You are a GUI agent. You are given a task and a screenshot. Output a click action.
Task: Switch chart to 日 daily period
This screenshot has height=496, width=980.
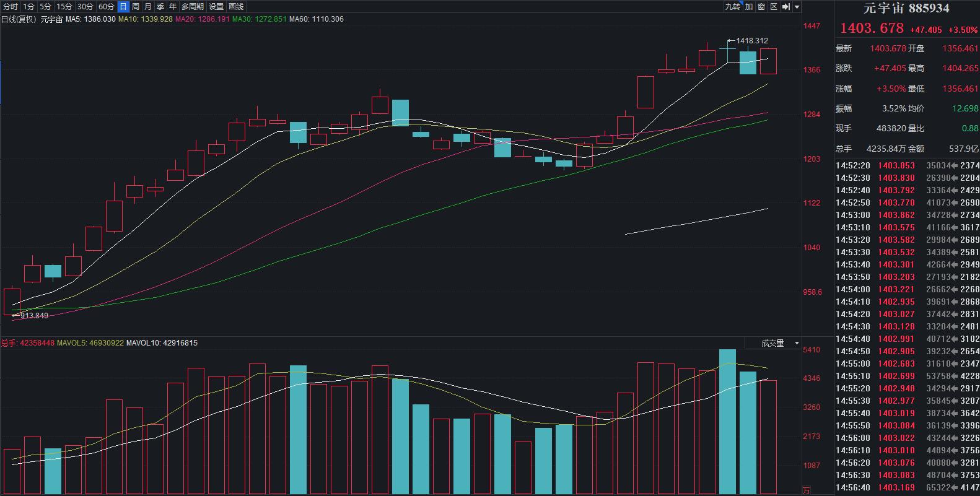coord(123,7)
